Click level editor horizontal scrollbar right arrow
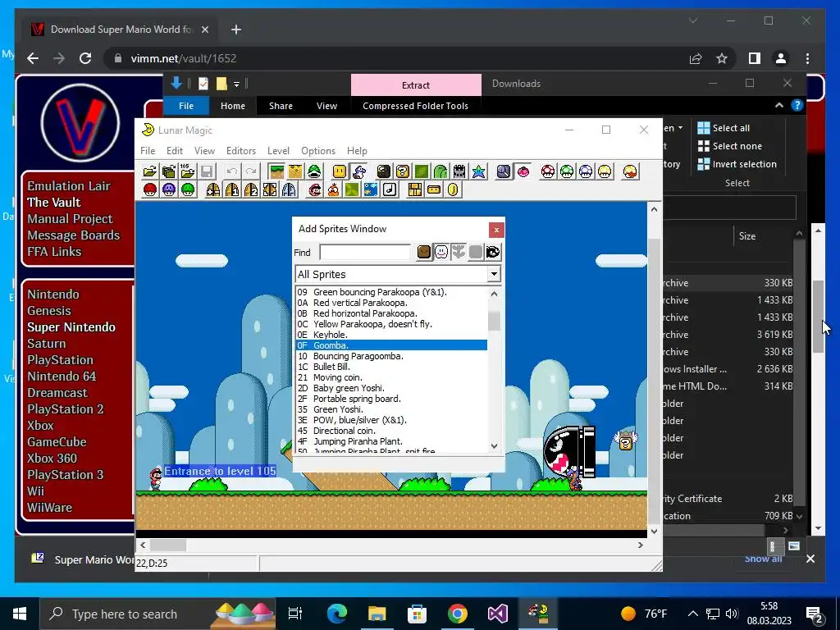 click(640, 545)
